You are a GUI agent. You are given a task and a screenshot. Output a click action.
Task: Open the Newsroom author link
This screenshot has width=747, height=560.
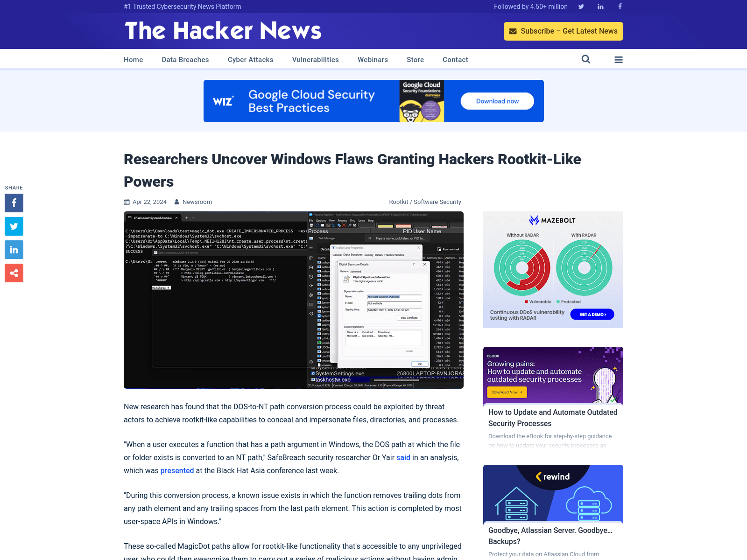[x=197, y=202]
